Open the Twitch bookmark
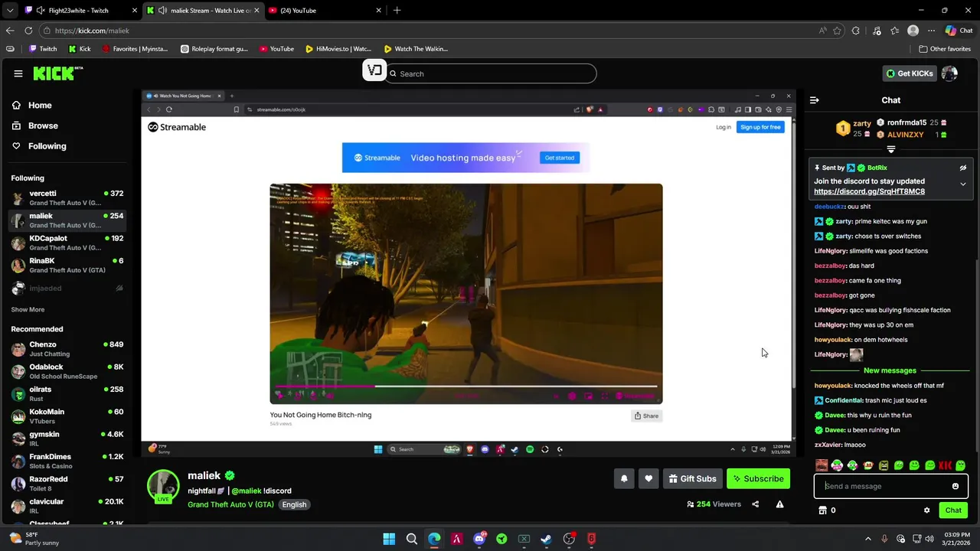Screen dimensions: 980x551 point(42,49)
